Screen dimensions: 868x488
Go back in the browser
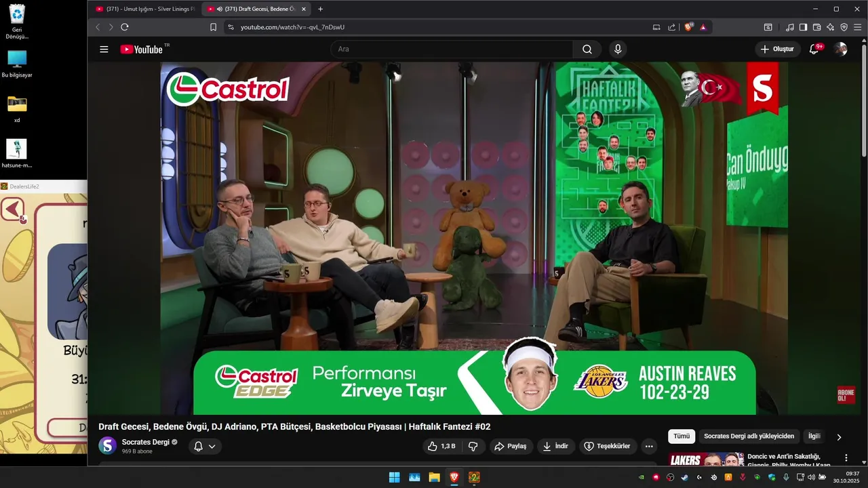[x=98, y=27]
